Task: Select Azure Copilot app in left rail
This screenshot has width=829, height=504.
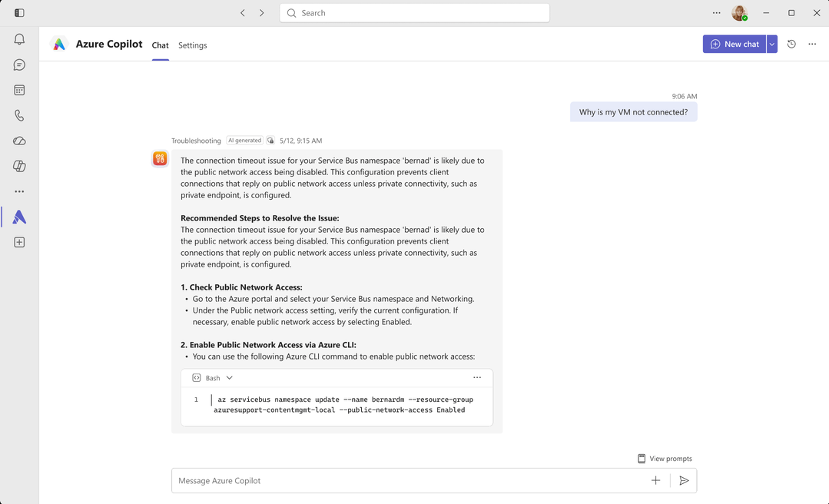Action: (x=19, y=217)
